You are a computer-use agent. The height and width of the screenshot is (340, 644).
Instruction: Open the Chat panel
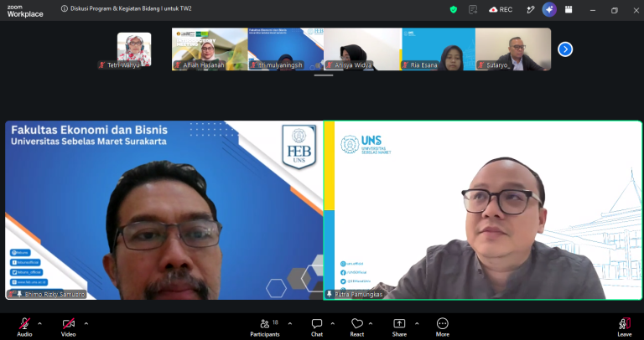pyautogui.click(x=317, y=327)
